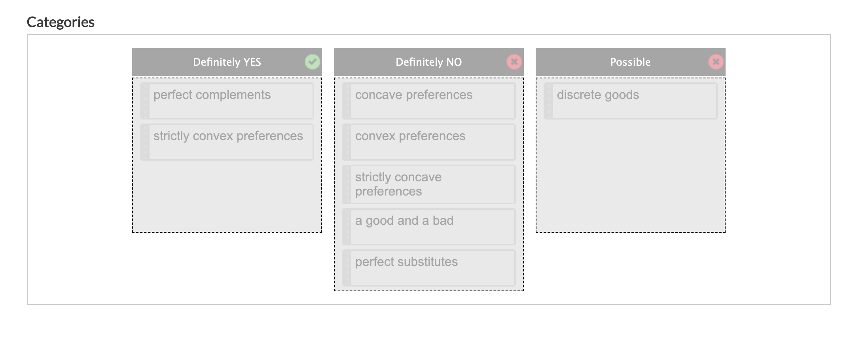Image resolution: width=868 pixels, height=338 pixels.
Task: Click the drag handle on the 'discrete goods' card
Action: pos(550,101)
